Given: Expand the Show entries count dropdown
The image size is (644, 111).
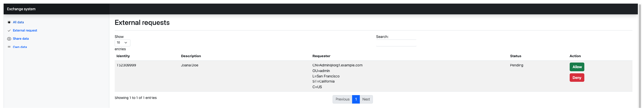Looking at the screenshot, I should point(122,43).
